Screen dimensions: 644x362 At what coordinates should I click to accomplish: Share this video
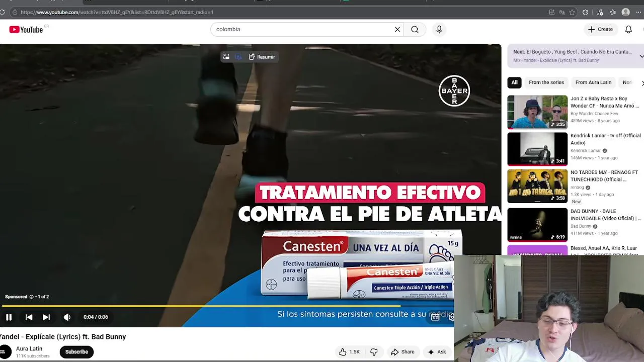pyautogui.click(x=403, y=352)
